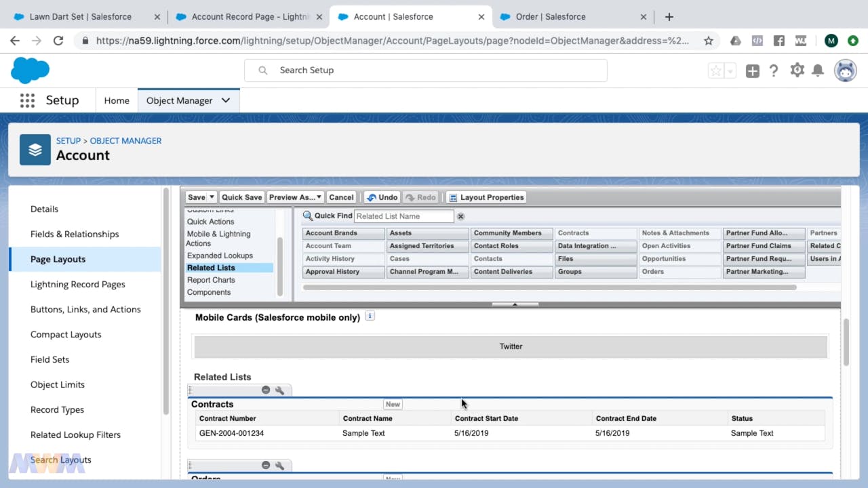Reload the page
868x488 pixels.
click(58, 41)
